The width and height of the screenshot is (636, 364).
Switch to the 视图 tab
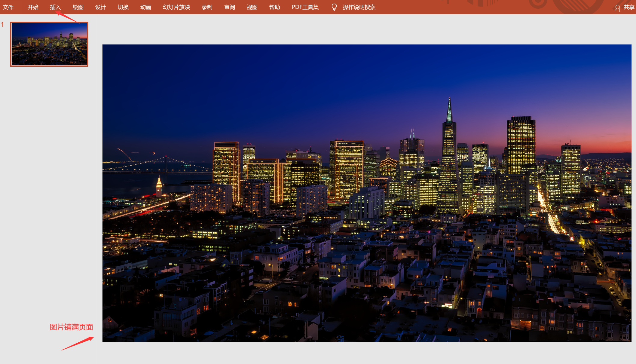coord(252,7)
